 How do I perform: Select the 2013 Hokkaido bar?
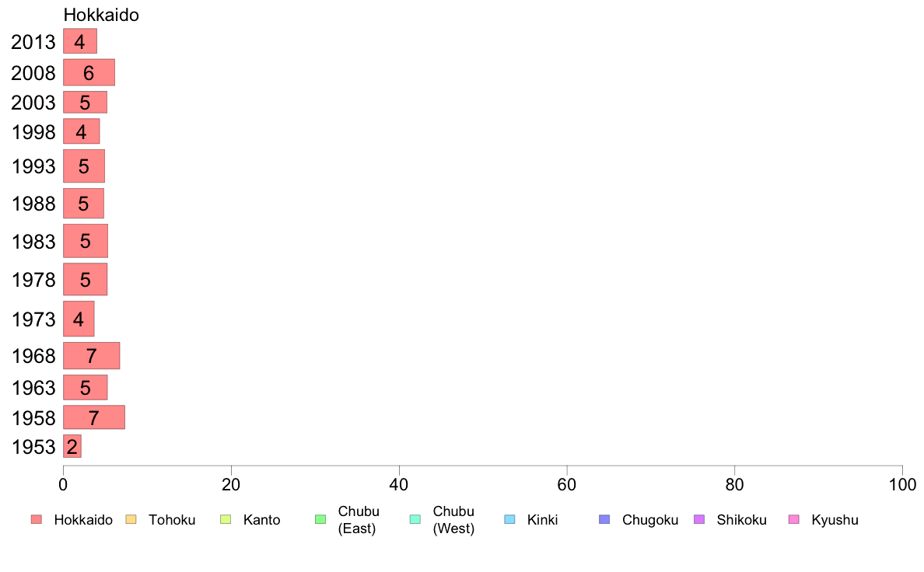pos(80,41)
